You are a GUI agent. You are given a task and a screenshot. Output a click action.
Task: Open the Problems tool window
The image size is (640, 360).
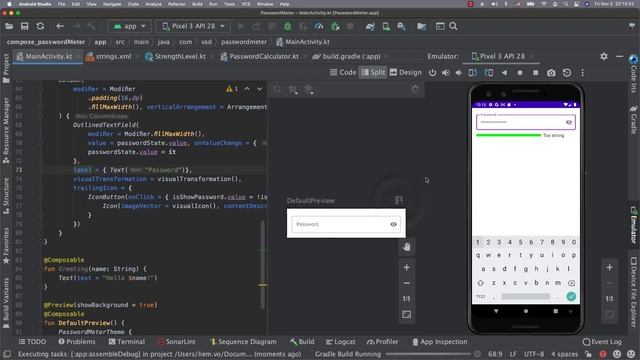tap(77, 342)
